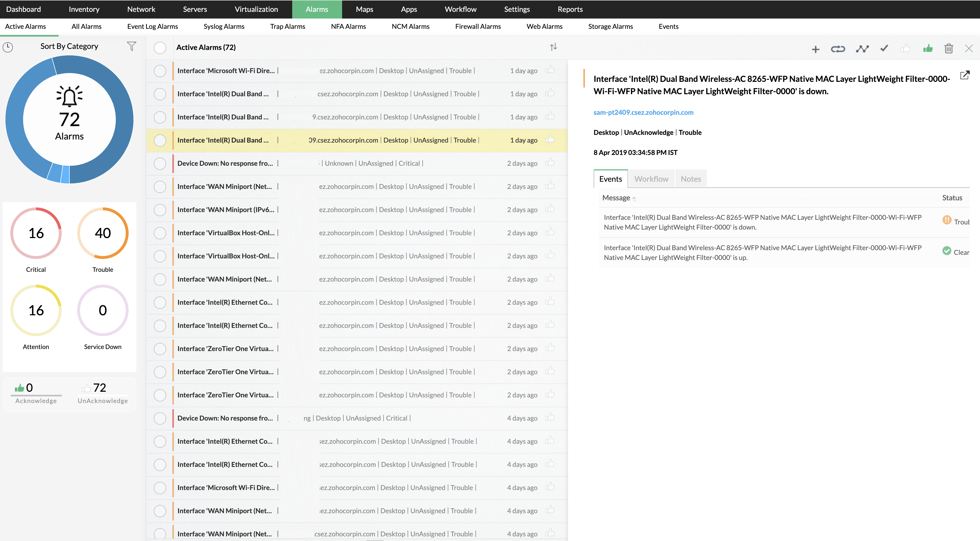980x541 pixels.
Task: Toggle checkbox for Device Down Critical alarm
Action: click(x=159, y=163)
